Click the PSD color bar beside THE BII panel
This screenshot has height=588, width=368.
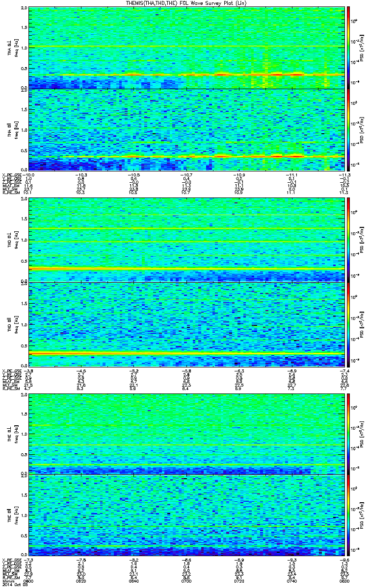pyautogui.click(x=348, y=515)
